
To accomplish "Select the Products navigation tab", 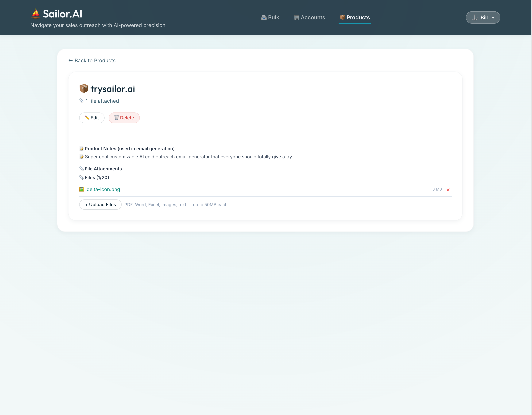I will click(x=355, y=17).
